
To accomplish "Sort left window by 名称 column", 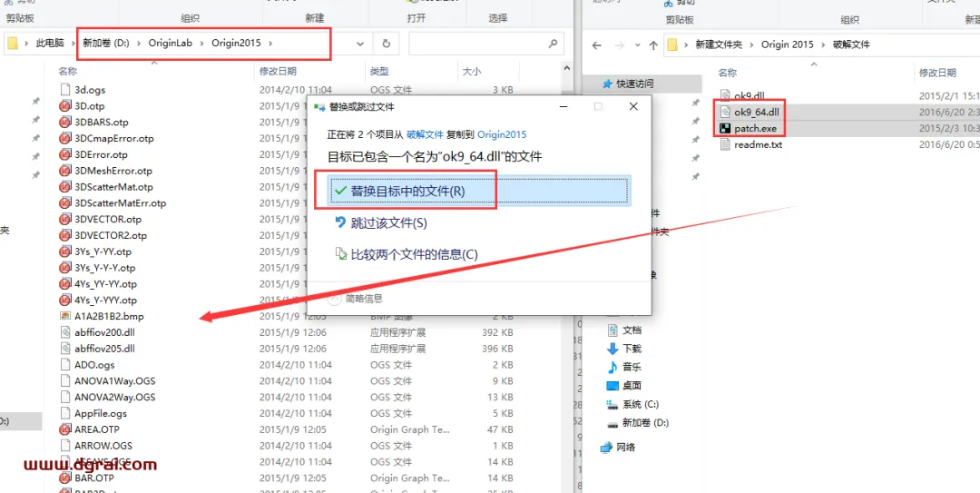I will (67, 72).
